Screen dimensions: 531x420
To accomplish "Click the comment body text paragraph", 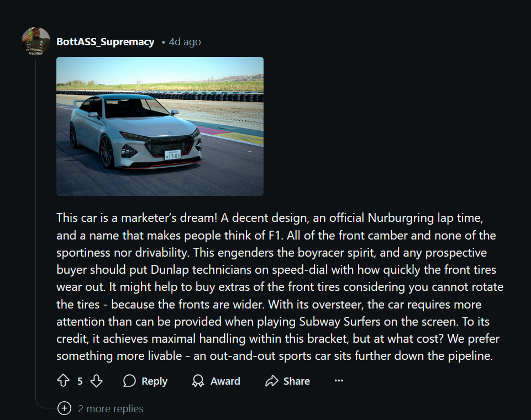I will coord(276,287).
